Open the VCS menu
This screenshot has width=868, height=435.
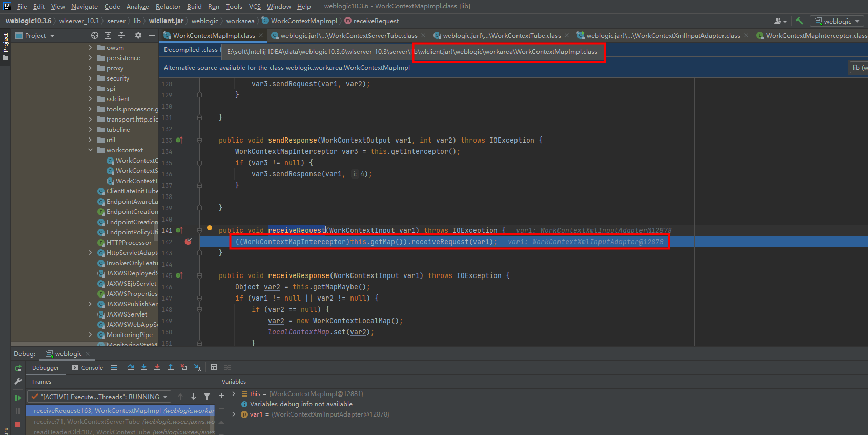[x=255, y=6]
